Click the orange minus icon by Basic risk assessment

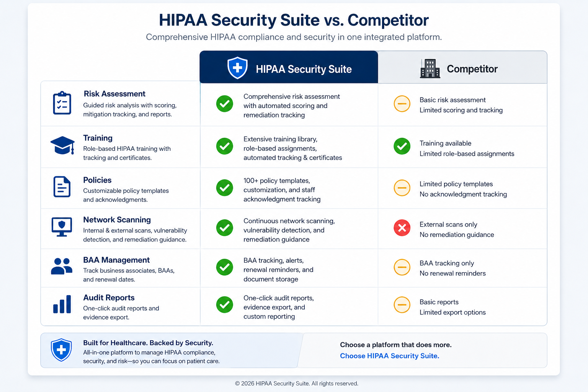402,104
